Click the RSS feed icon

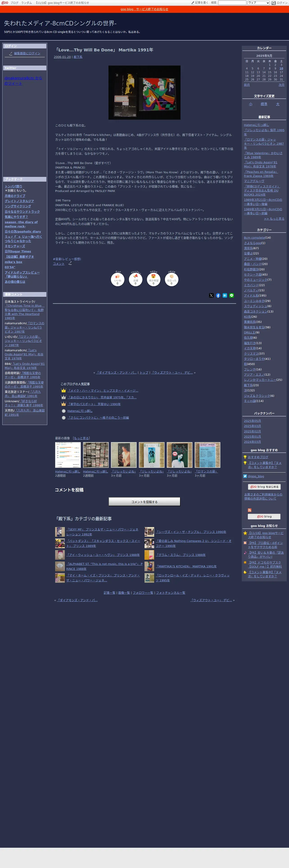[x=249, y=510]
